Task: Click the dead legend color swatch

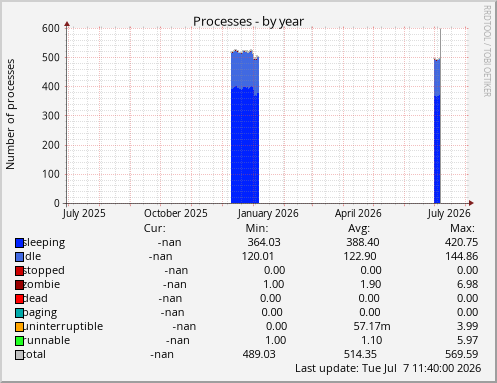Action: (x=19, y=299)
